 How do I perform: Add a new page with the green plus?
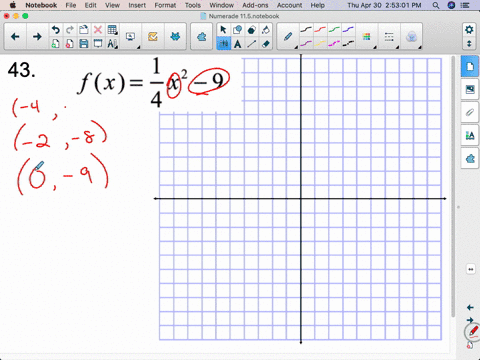click(x=56, y=44)
